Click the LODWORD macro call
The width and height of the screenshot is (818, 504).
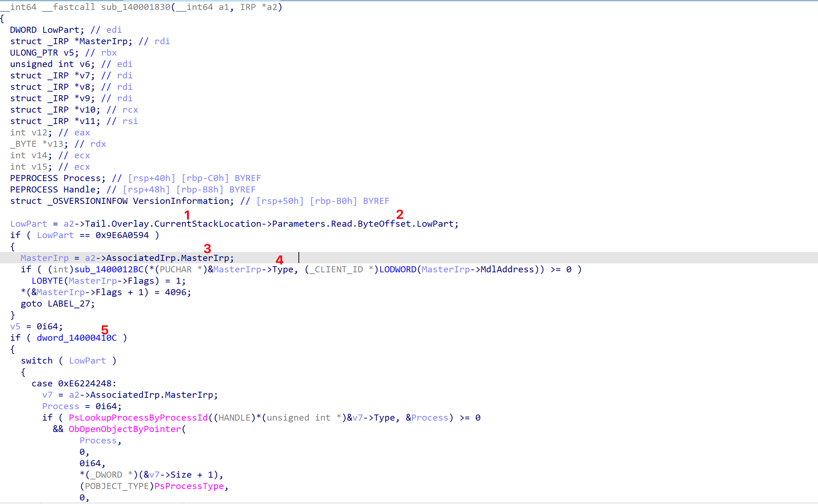pos(398,269)
